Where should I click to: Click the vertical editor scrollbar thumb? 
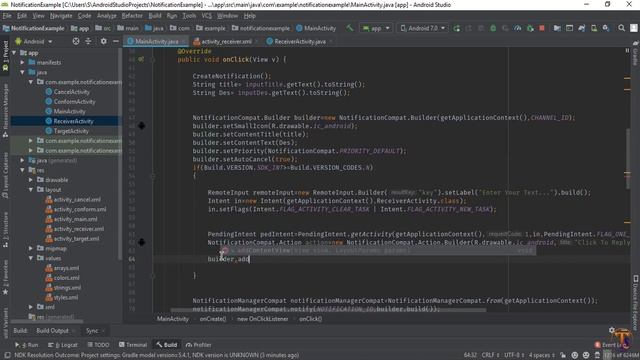pyautogui.click(x=628, y=158)
